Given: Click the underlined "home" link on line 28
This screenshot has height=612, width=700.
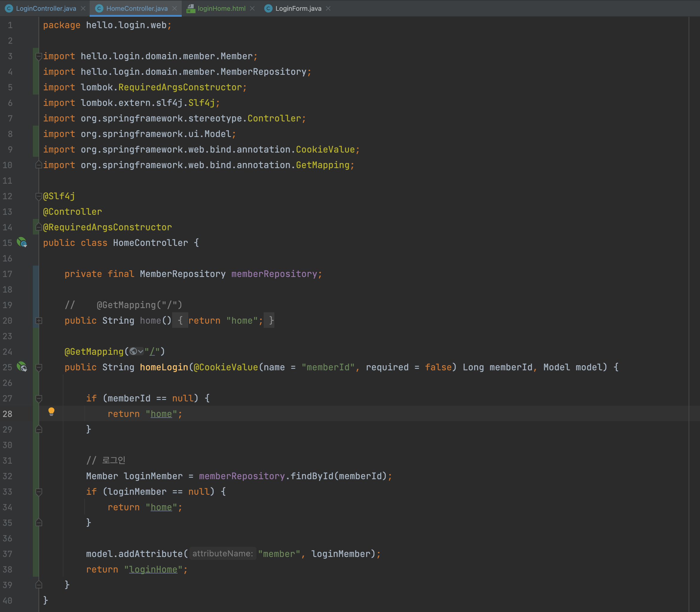Looking at the screenshot, I should (161, 414).
